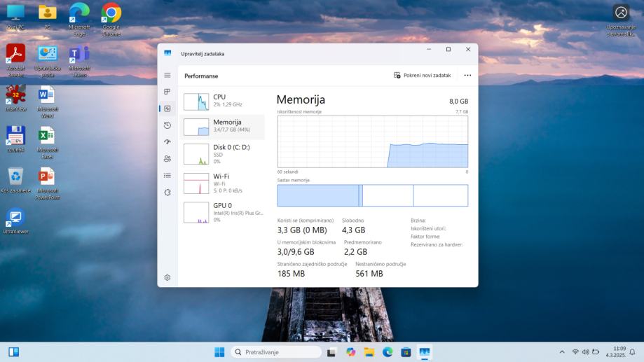Image resolution: width=644 pixels, height=362 pixels.
Task: Open File Explorer from the taskbar
Action: (369, 352)
